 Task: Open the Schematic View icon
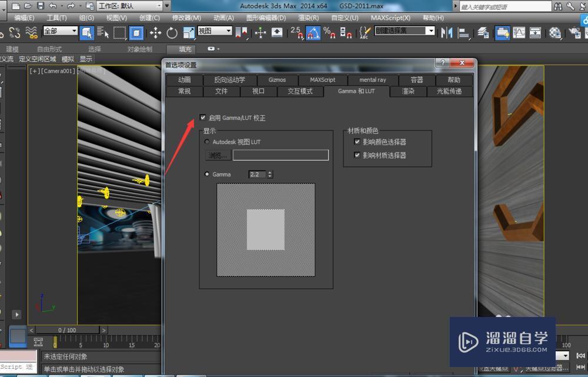click(x=535, y=32)
